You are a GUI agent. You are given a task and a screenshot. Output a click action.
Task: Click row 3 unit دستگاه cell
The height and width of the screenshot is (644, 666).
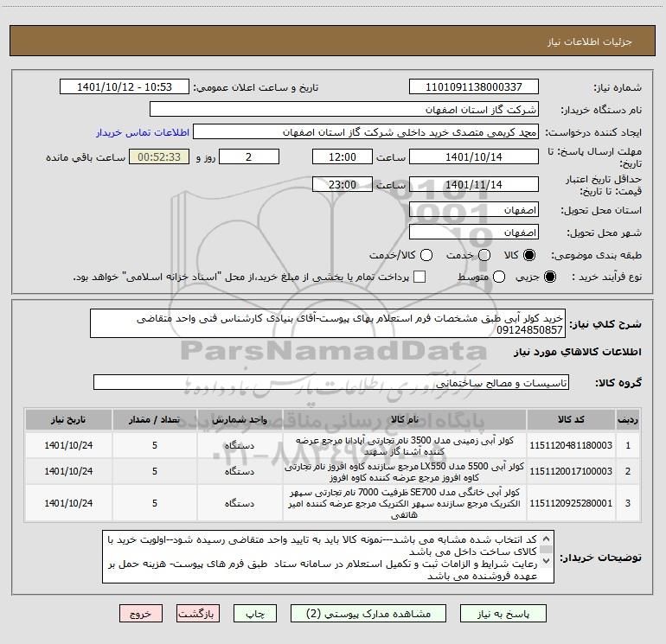click(240, 503)
